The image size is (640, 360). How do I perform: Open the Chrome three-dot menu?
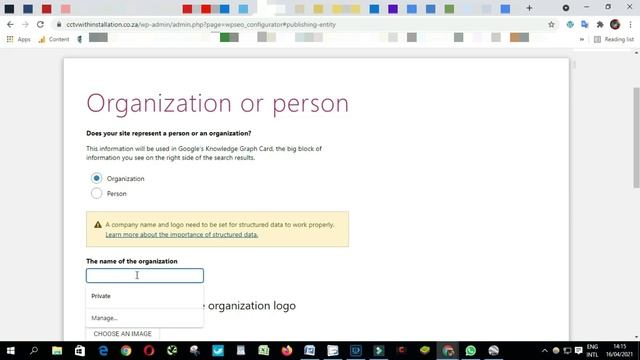630,24
